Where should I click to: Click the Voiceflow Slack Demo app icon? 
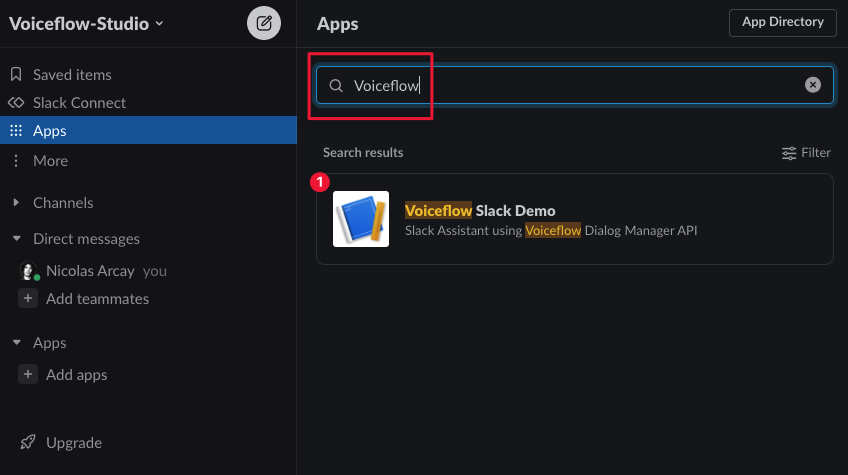coord(361,219)
